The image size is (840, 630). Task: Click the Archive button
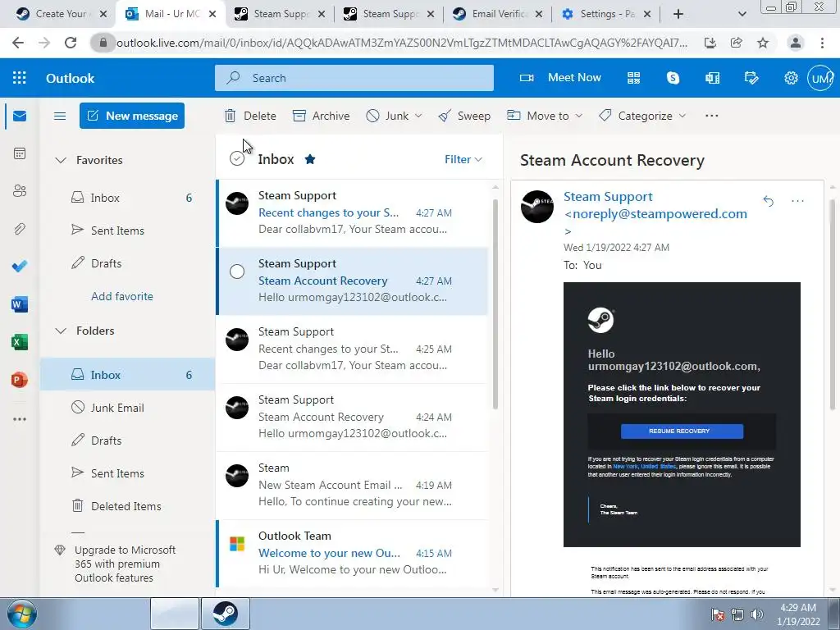[x=322, y=116]
